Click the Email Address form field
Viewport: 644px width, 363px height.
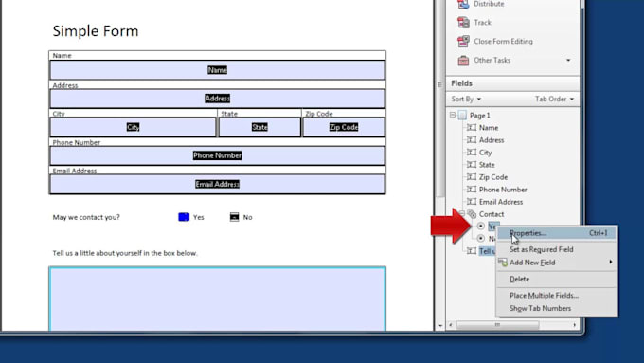tap(217, 184)
